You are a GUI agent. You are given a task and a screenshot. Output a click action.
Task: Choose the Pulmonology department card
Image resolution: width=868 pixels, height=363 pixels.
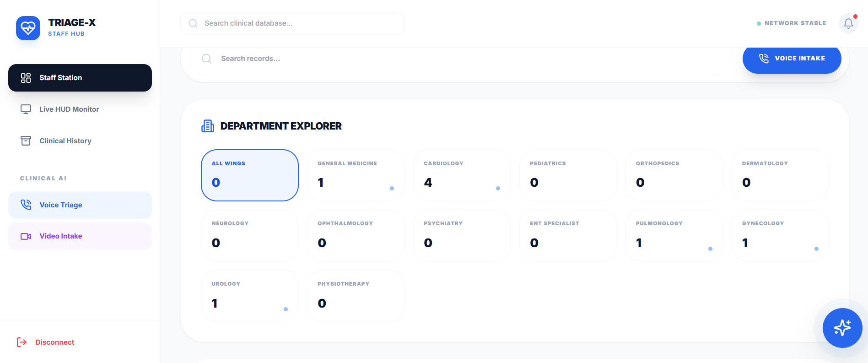[674, 236]
